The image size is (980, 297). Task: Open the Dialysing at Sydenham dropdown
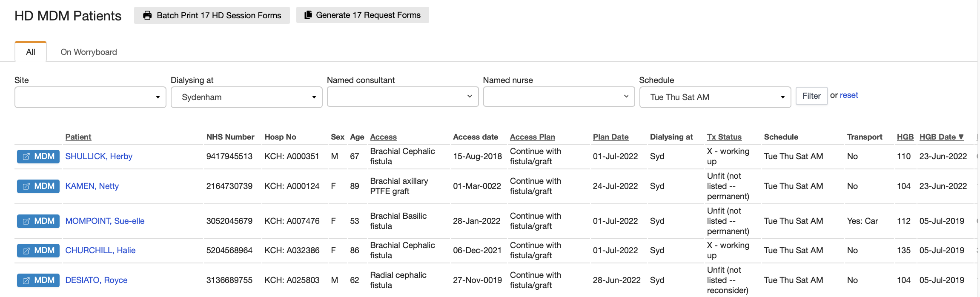click(x=246, y=97)
